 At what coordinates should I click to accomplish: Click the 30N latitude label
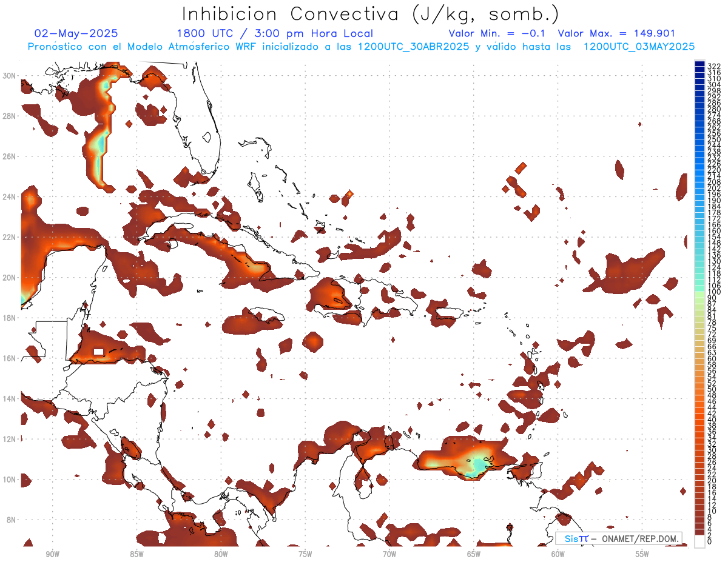10,75
